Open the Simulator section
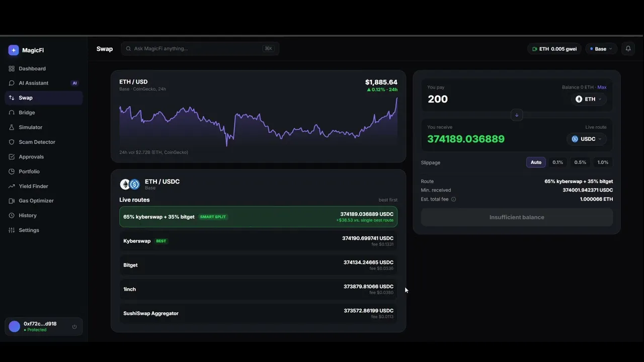Viewport: 644px width, 362px height. tap(44, 127)
